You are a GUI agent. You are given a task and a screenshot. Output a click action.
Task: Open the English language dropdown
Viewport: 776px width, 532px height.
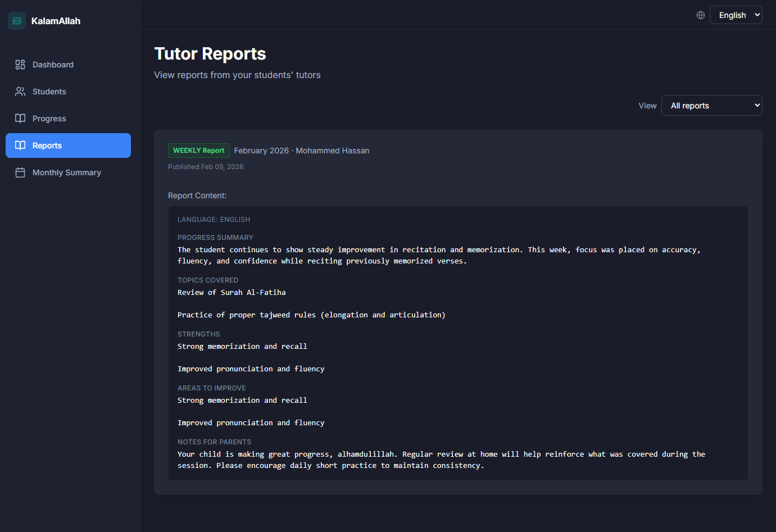(x=736, y=15)
